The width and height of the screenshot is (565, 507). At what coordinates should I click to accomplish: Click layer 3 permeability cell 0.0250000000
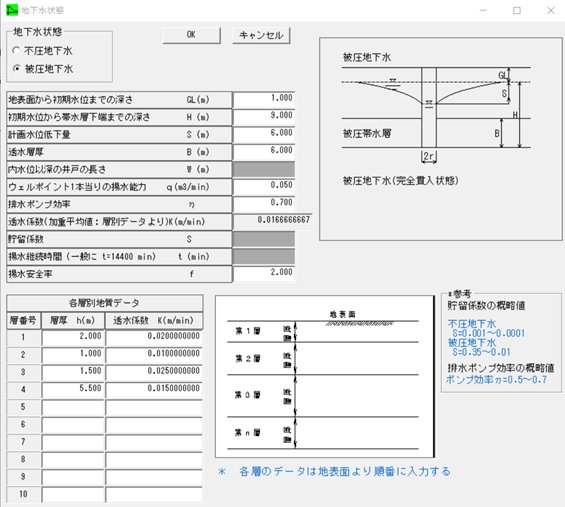coord(154,372)
